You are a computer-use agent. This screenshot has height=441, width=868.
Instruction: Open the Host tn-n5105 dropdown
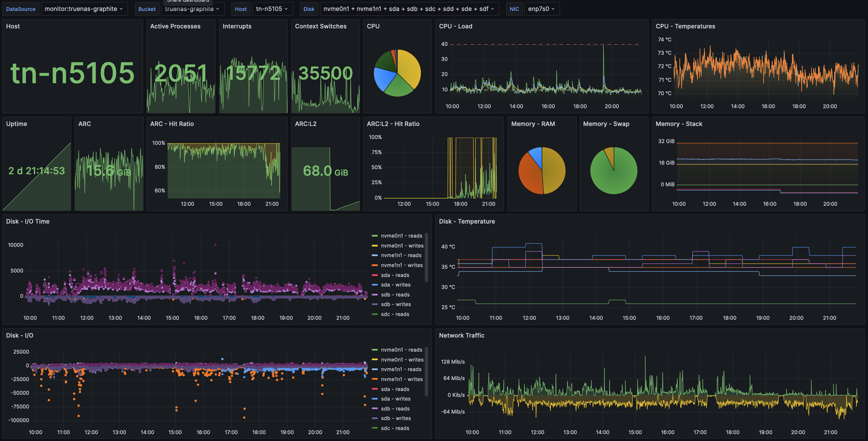tap(272, 9)
